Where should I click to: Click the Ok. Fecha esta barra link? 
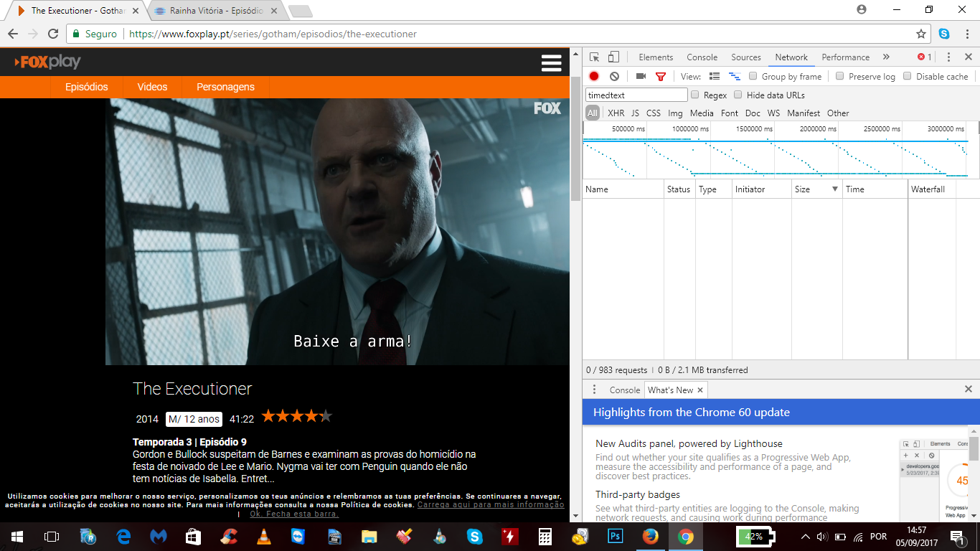(x=293, y=514)
